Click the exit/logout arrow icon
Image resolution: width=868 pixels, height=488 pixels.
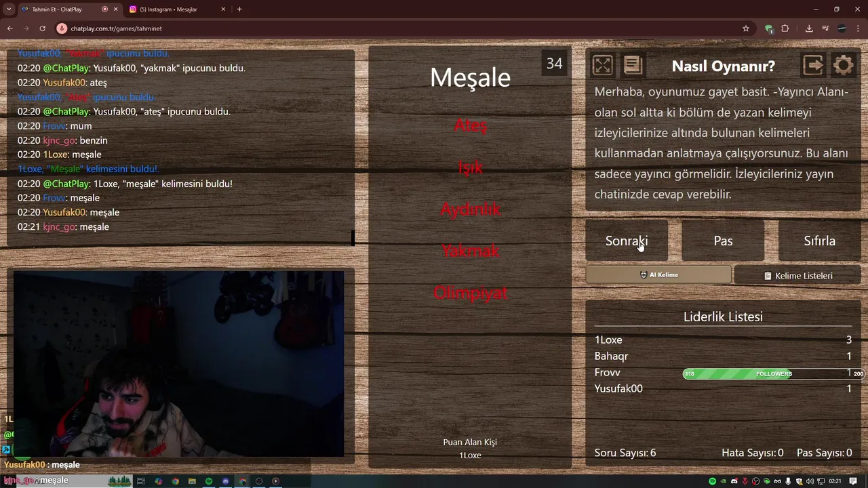(812, 65)
